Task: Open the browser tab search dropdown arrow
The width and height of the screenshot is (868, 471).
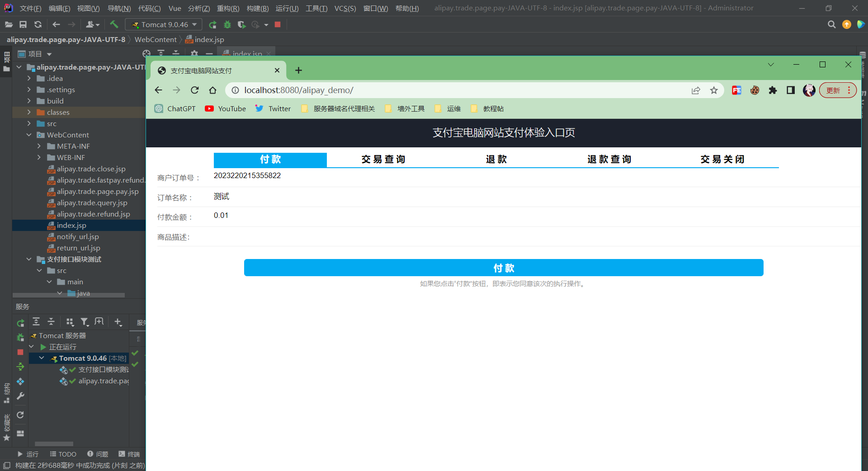Action: pyautogui.click(x=771, y=65)
